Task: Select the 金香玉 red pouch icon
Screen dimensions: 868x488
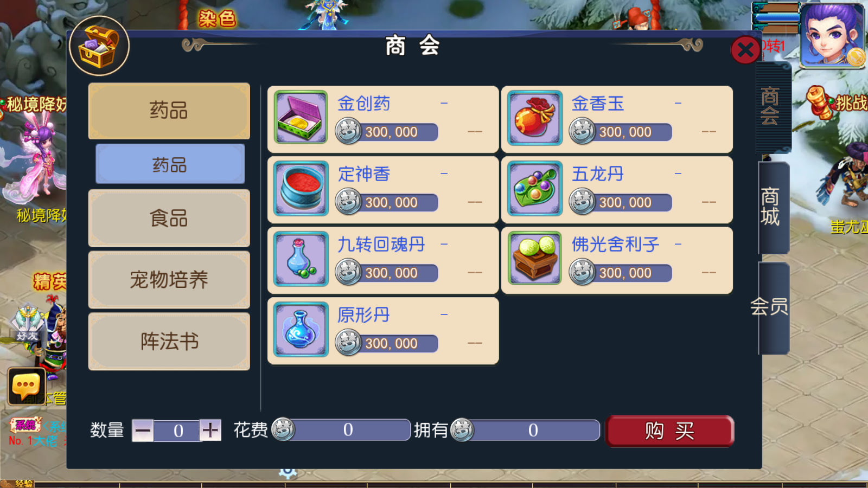Action: point(535,117)
